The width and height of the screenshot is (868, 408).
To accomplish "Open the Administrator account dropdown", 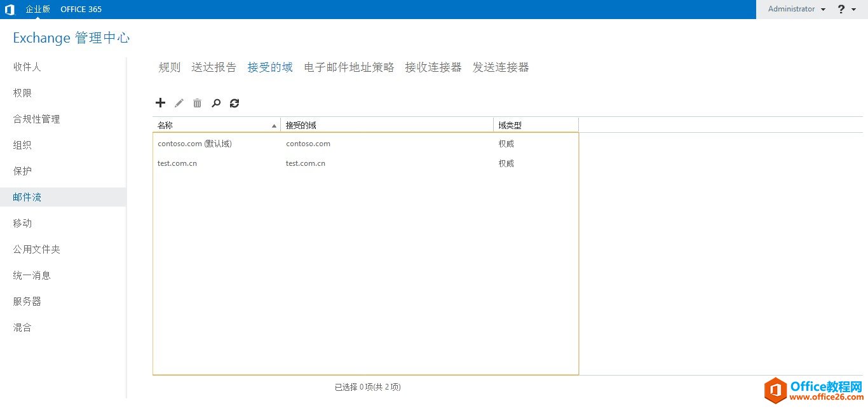I will [794, 8].
